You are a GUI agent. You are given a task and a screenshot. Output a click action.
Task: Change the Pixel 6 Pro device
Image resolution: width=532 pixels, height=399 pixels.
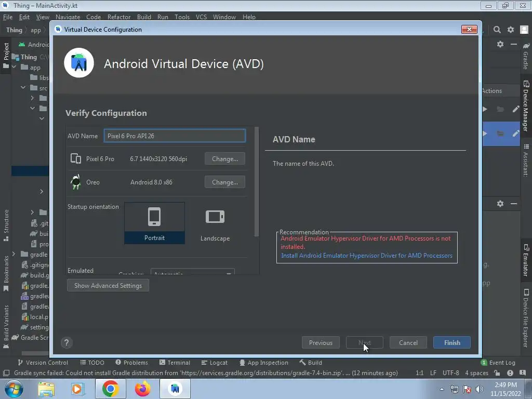click(x=224, y=159)
